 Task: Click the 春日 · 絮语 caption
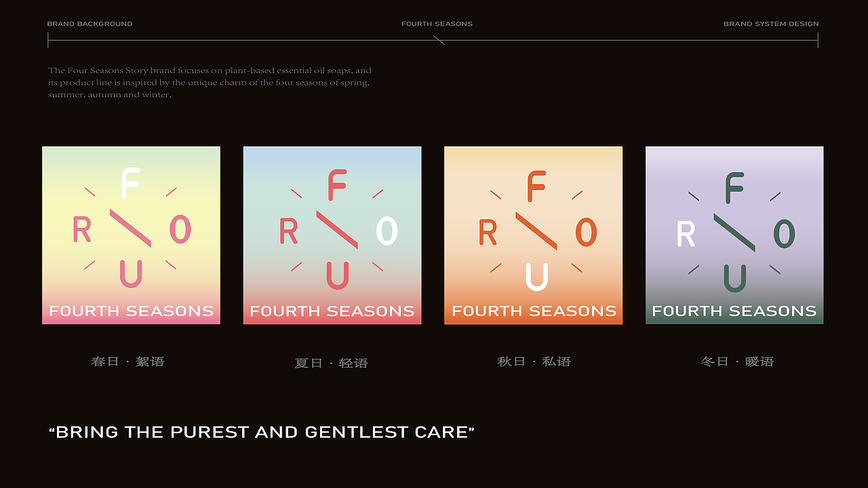[128, 361]
